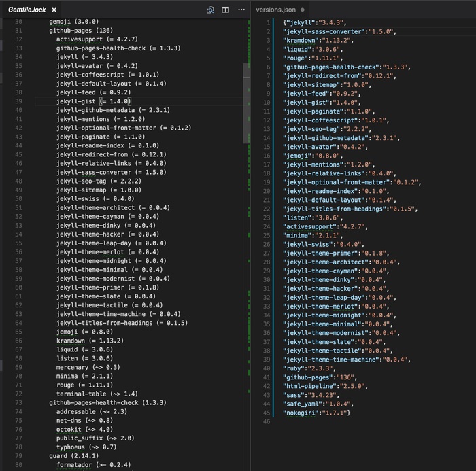Click the "jemoji":"0.8.0" JSON entry
The height and width of the screenshot is (471, 476).
[x=313, y=156]
